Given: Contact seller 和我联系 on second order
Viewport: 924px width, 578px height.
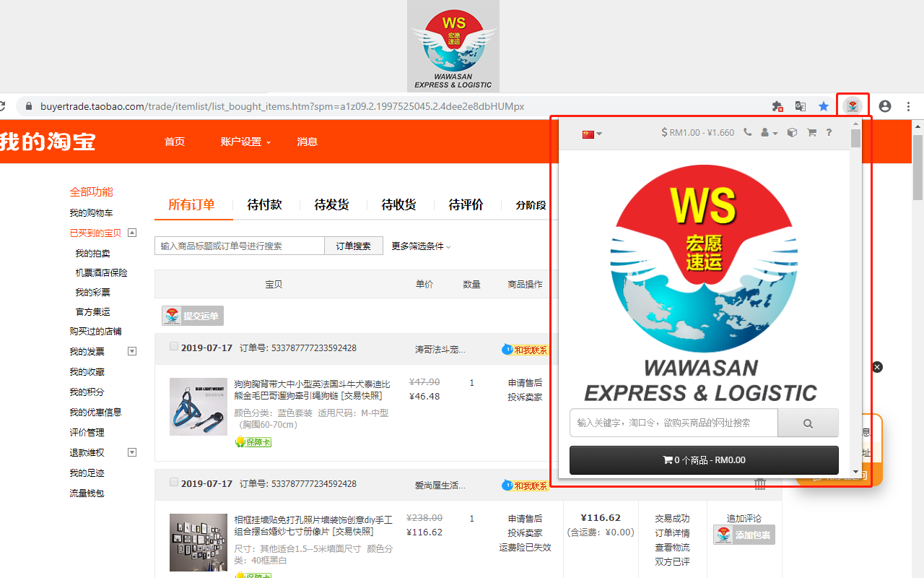Looking at the screenshot, I should (x=525, y=486).
